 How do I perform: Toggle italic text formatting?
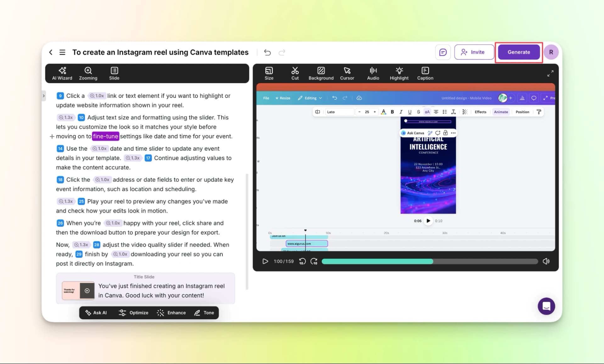tap(401, 112)
